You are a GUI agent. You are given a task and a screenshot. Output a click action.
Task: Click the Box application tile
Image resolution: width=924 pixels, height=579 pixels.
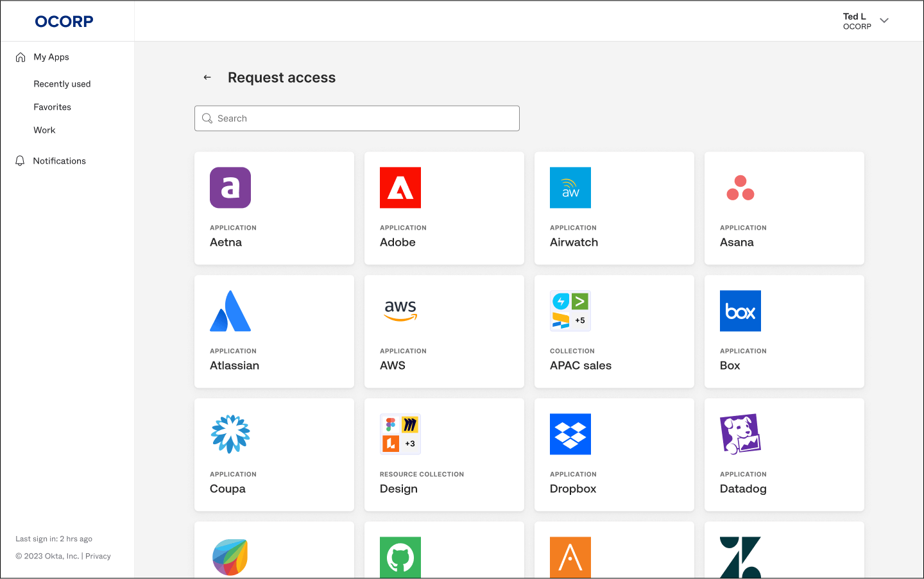pos(784,331)
